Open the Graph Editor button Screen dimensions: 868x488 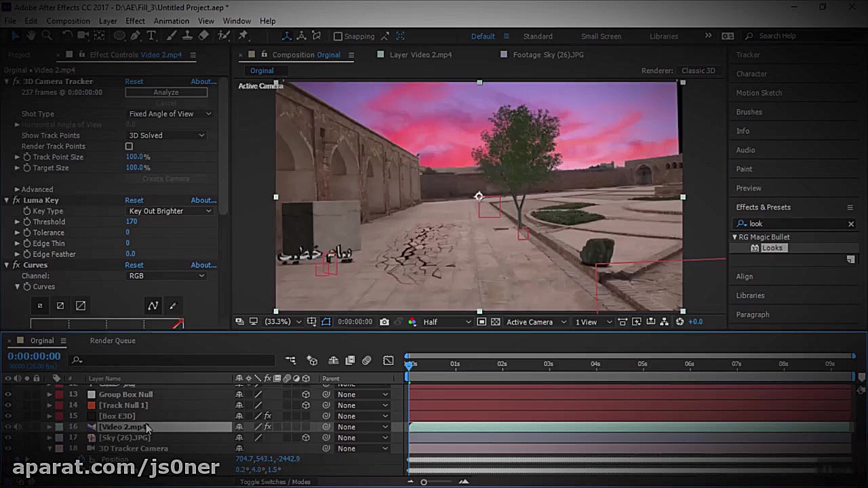388,361
